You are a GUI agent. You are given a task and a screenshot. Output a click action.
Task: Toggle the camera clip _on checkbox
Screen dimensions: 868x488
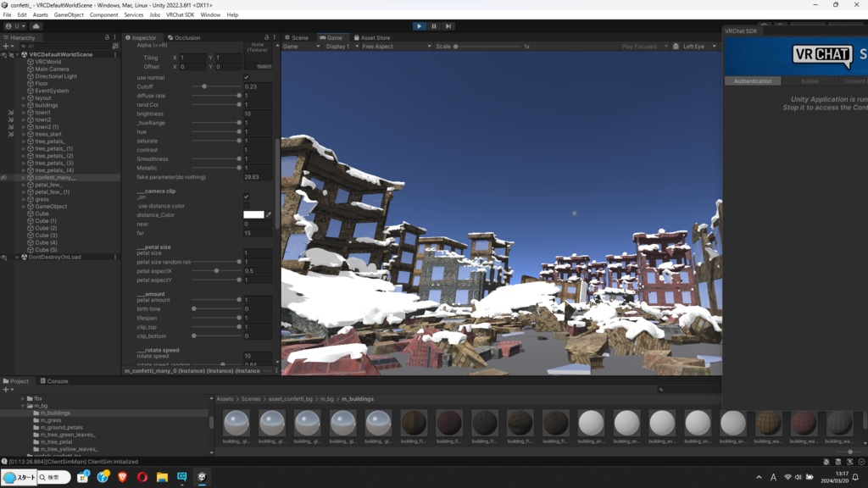pos(247,197)
